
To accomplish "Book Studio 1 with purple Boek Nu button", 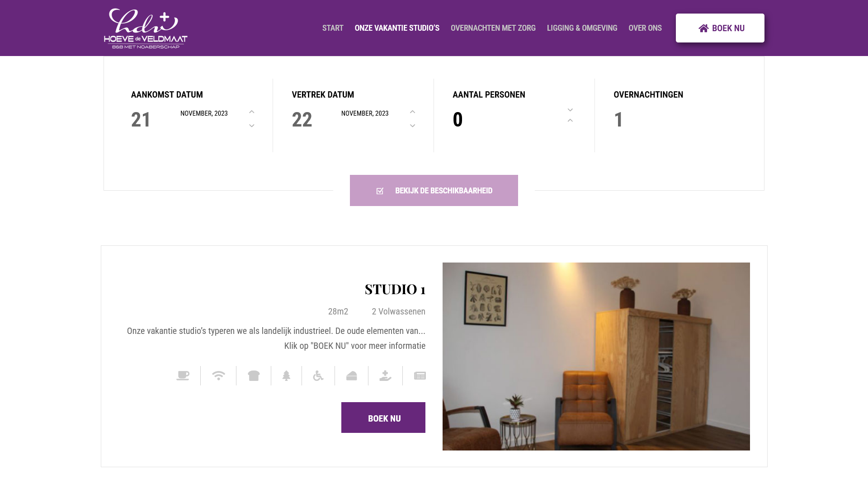I will tap(383, 418).
